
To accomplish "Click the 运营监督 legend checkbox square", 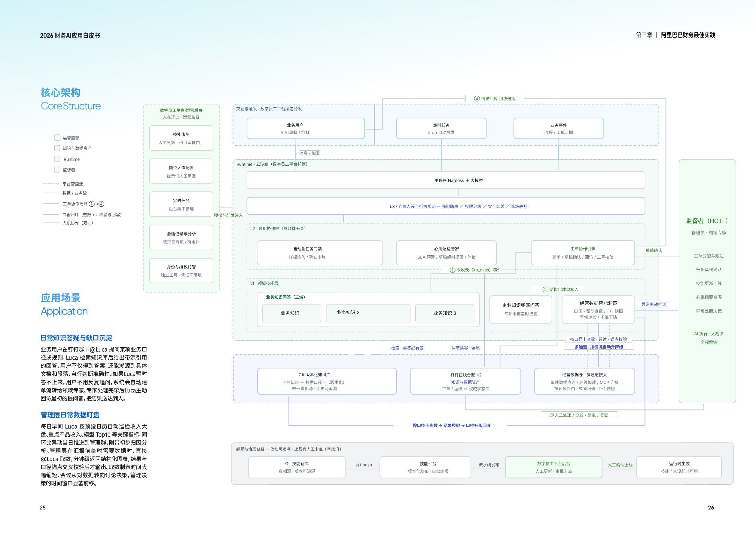I will [57, 137].
